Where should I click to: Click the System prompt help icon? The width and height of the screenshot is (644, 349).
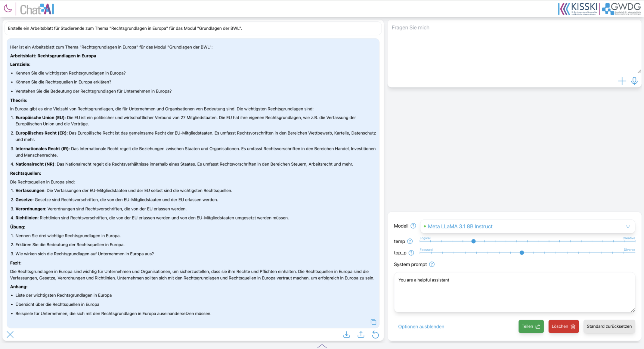coord(432,264)
